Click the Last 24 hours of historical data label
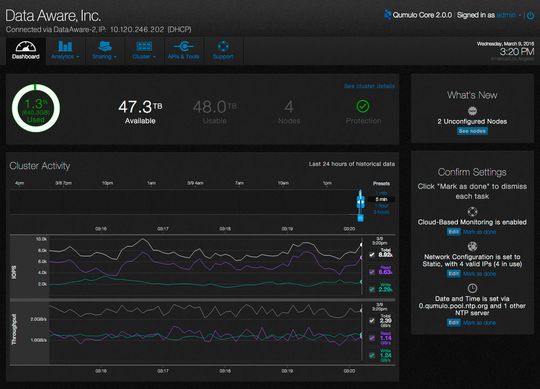Viewport: 540px width, 389px height. pos(352,164)
